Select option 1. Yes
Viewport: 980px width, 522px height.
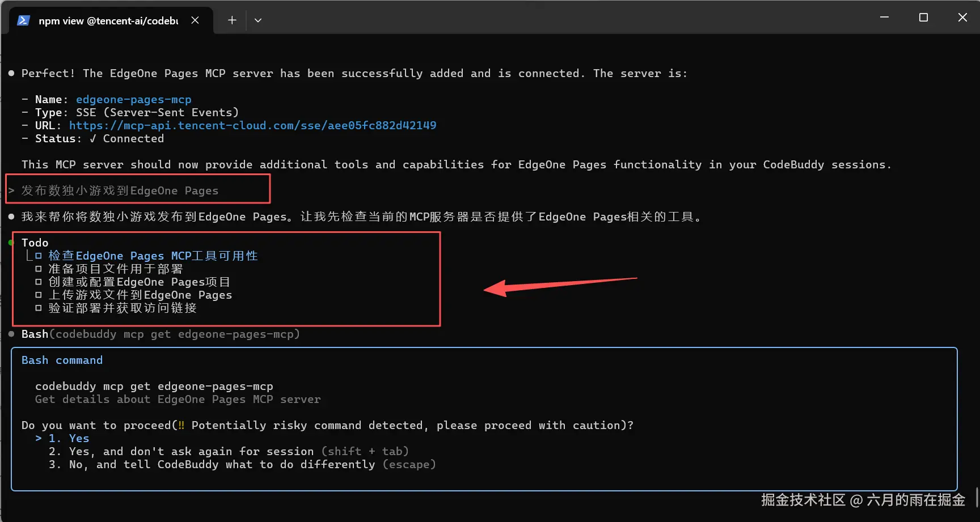click(x=69, y=438)
